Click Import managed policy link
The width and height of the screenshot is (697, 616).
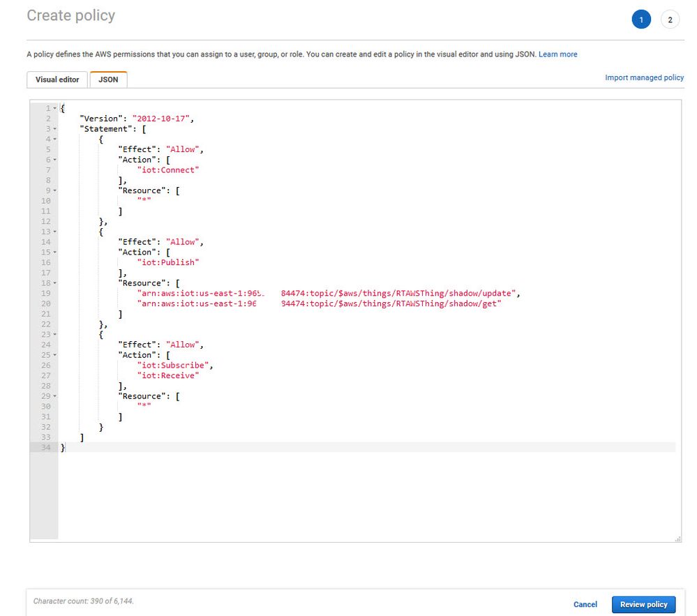click(x=644, y=78)
